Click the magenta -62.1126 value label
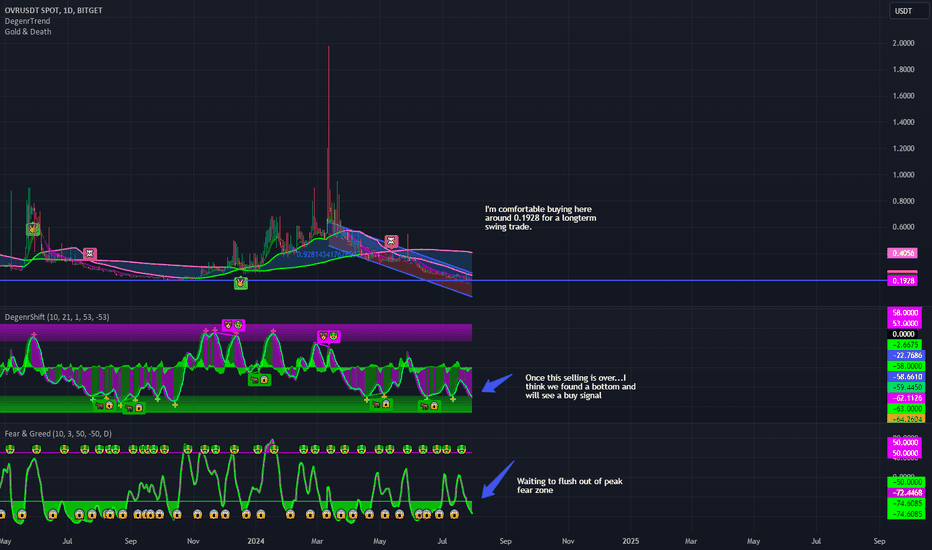The width and height of the screenshot is (932, 550). click(906, 398)
